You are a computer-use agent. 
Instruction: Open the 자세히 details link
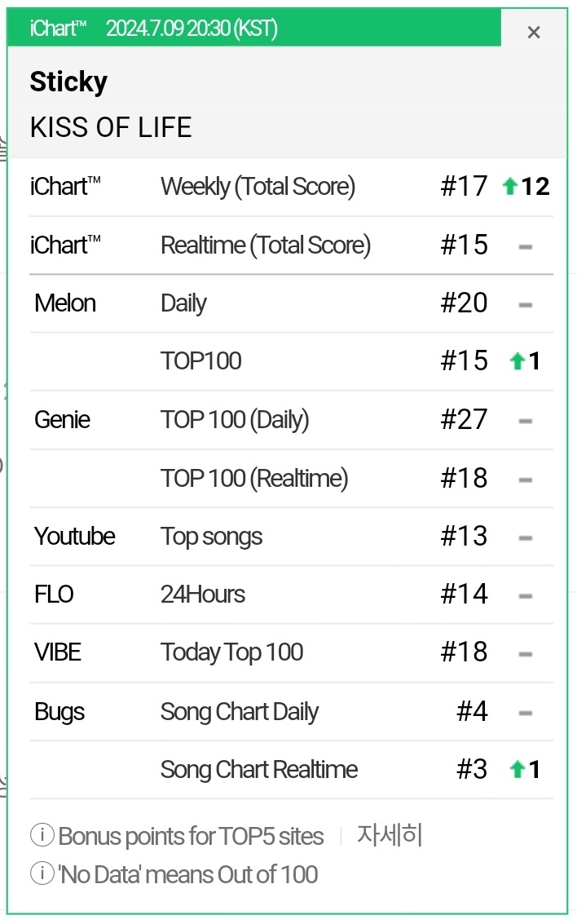(x=390, y=836)
